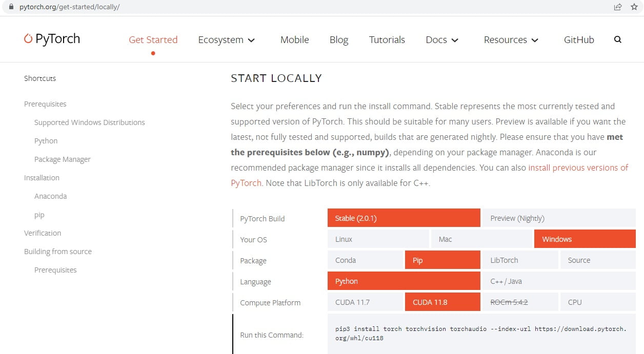Expand the Resources dropdown menu

pyautogui.click(x=511, y=39)
